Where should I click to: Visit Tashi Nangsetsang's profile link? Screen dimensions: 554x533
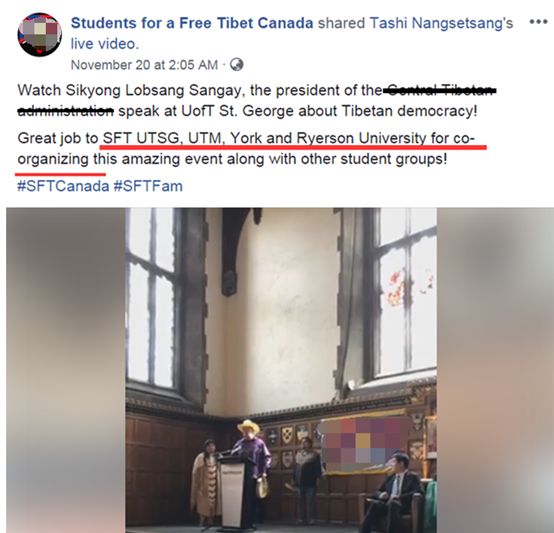(441, 23)
